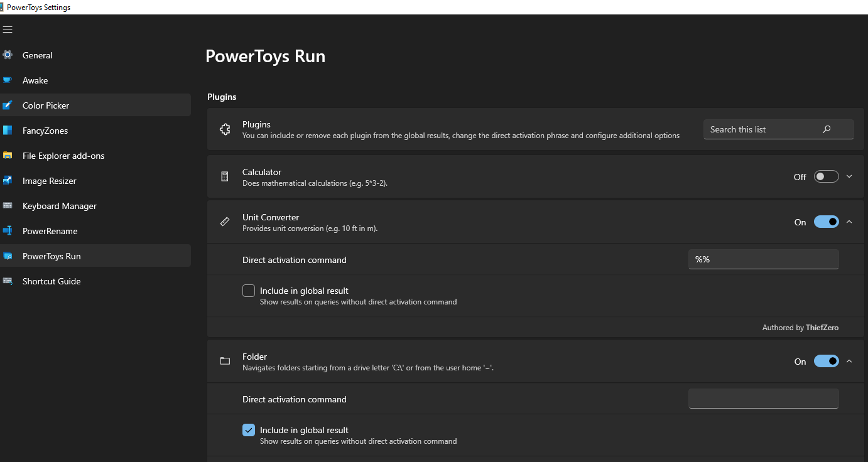
Task: Disable the Unit Converter plugin
Action: click(x=826, y=222)
